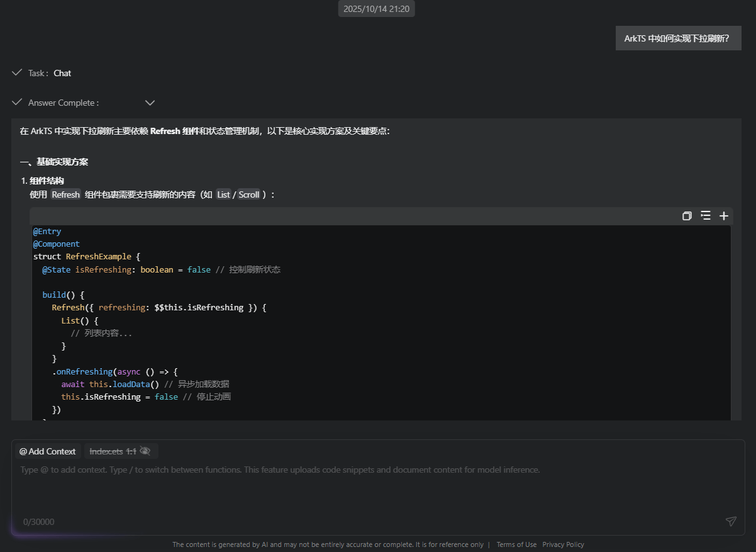Click the user question bubble about ArkTS
This screenshot has height=552, width=756.
[678, 38]
